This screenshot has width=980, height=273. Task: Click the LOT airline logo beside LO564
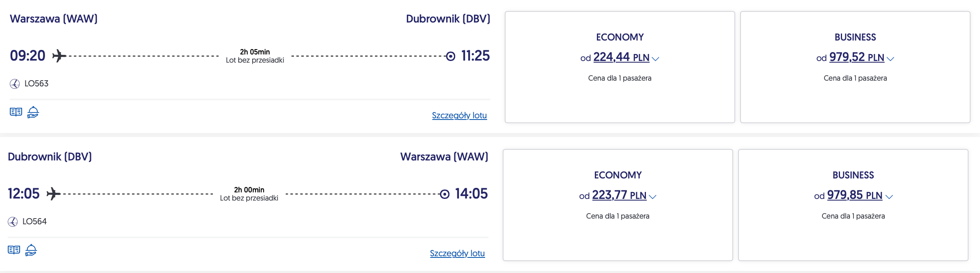[13, 222]
